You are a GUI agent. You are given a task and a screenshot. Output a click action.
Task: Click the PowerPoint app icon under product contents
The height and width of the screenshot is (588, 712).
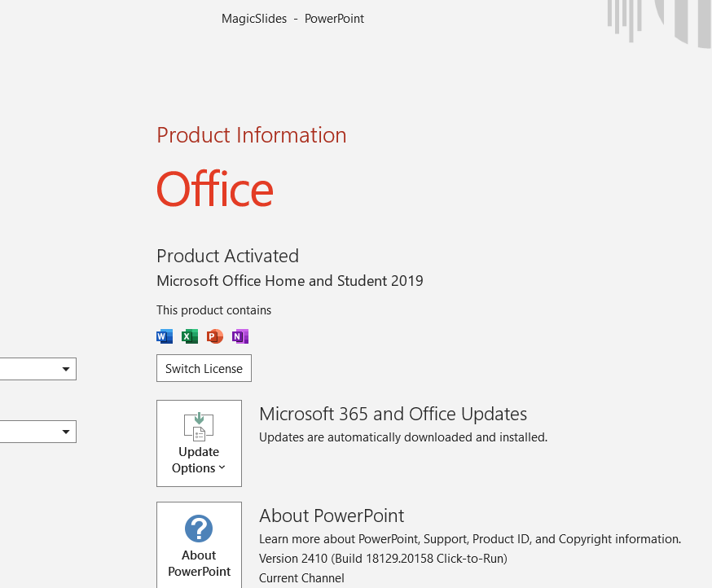(x=215, y=336)
